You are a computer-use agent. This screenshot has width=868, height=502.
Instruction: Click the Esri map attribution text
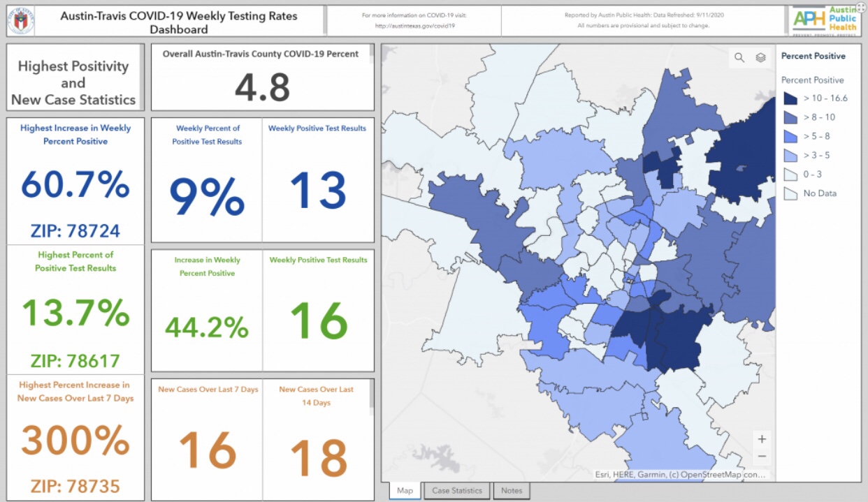pyautogui.click(x=679, y=475)
